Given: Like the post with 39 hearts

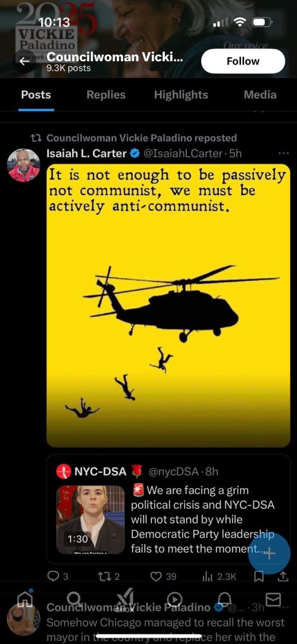Looking at the screenshot, I should point(163,576).
